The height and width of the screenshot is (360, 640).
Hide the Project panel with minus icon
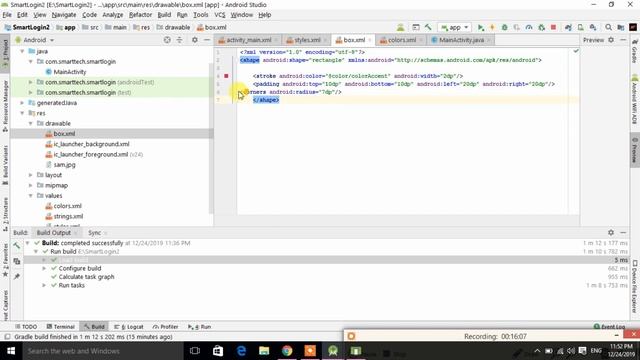click(x=207, y=40)
